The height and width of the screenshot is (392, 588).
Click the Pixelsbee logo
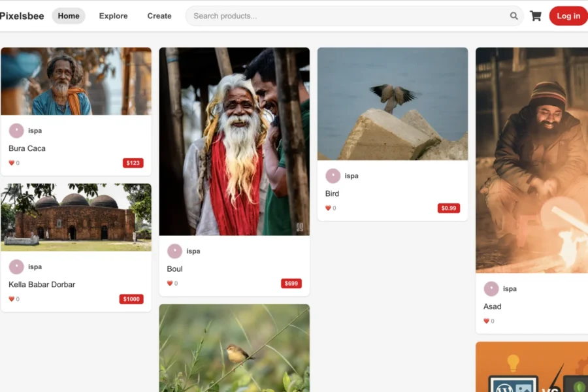click(x=22, y=16)
